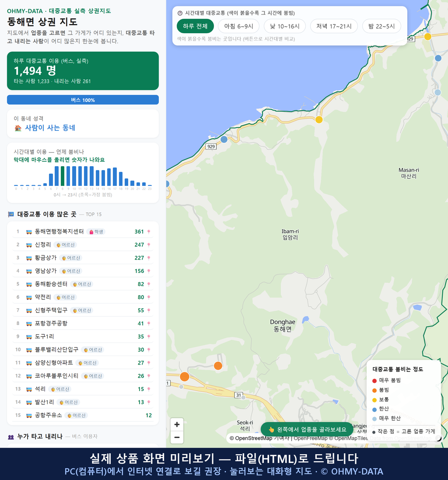Click bus icon beside 공항주유소

(29, 415)
